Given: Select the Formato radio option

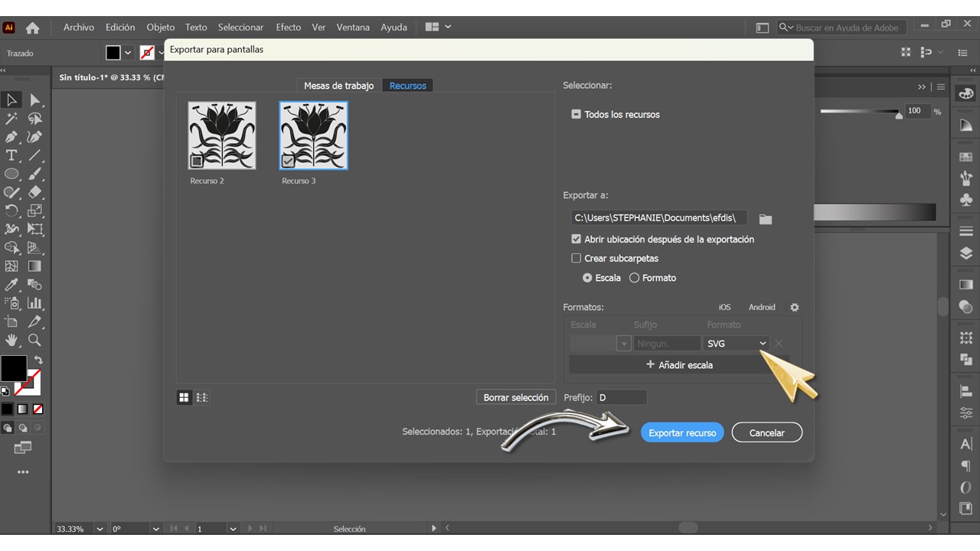Looking at the screenshot, I should tap(634, 278).
